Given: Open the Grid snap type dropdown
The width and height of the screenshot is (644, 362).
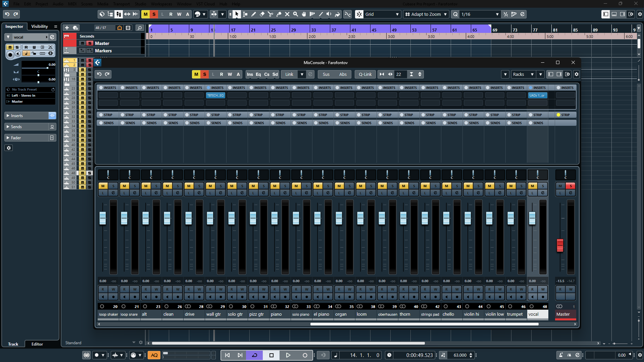Looking at the screenshot, I should click(x=382, y=14).
